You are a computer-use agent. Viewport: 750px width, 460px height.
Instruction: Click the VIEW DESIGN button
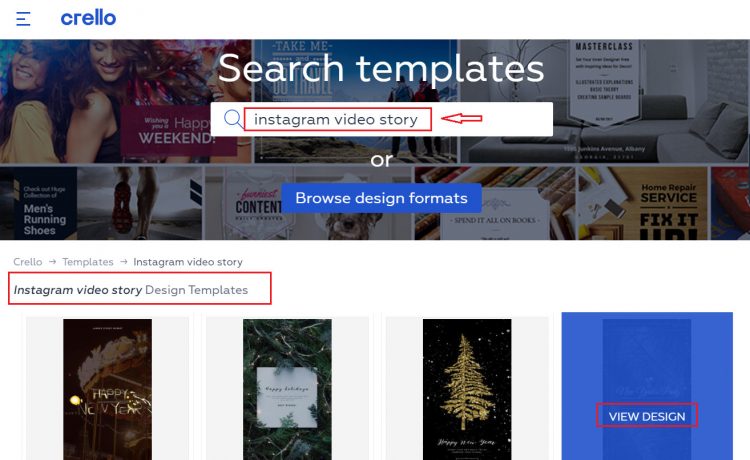point(647,416)
